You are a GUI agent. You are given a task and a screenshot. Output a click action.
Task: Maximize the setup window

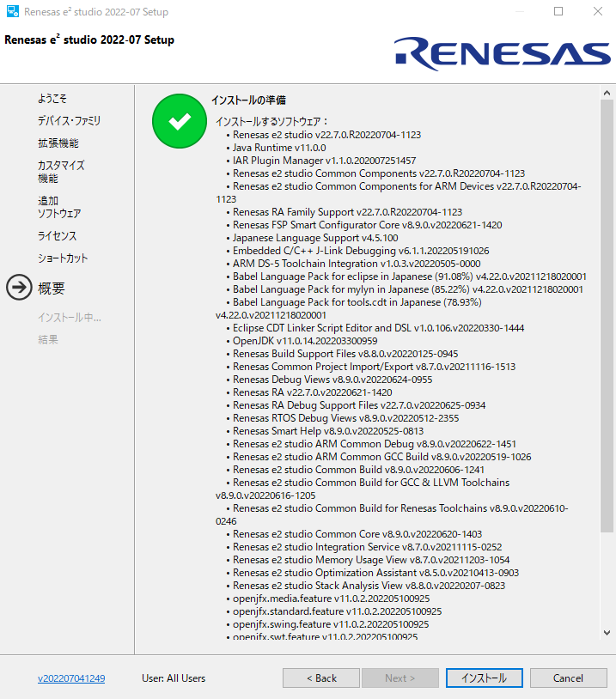(x=558, y=12)
